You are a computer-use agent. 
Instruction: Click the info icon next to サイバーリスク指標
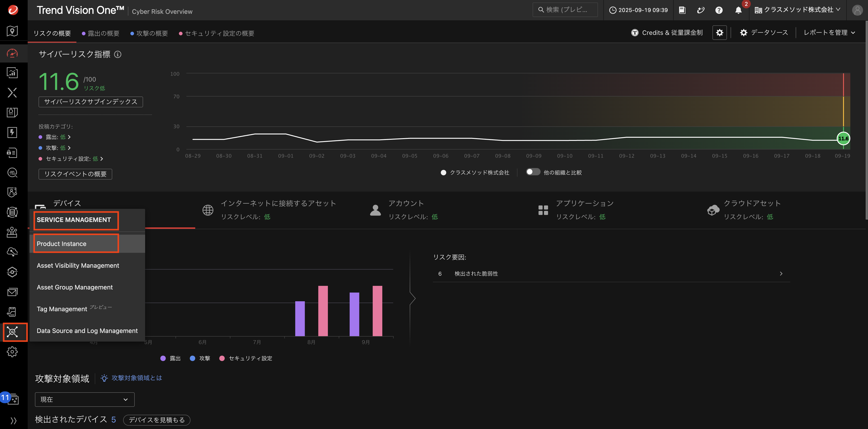click(x=118, y=54)
